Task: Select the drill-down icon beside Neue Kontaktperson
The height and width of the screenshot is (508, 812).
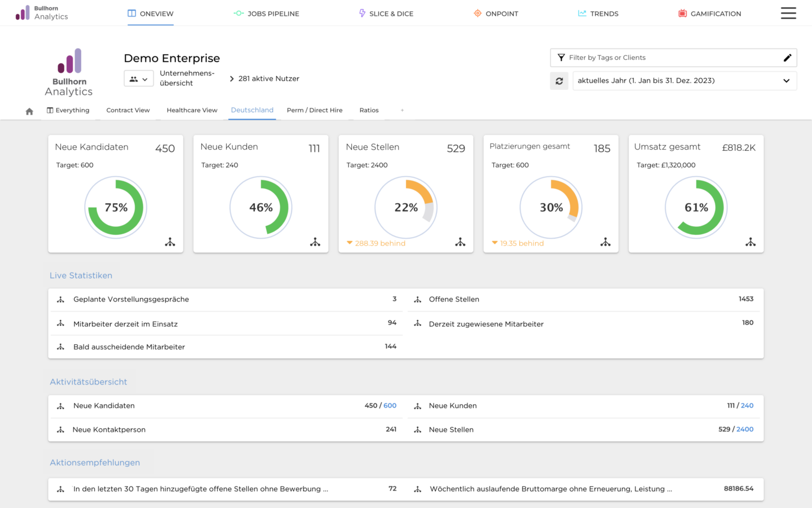Action: pyautogui.click(x=60, y=429)
